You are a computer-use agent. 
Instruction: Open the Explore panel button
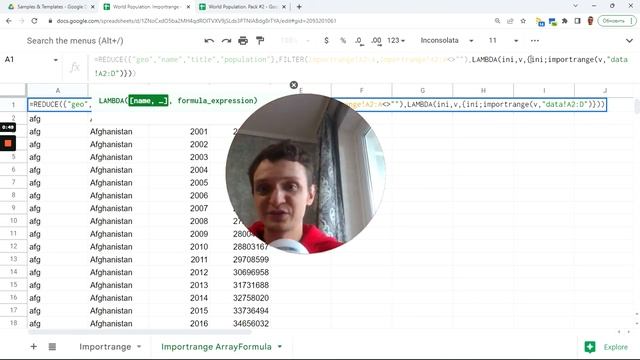coord(606,347)
